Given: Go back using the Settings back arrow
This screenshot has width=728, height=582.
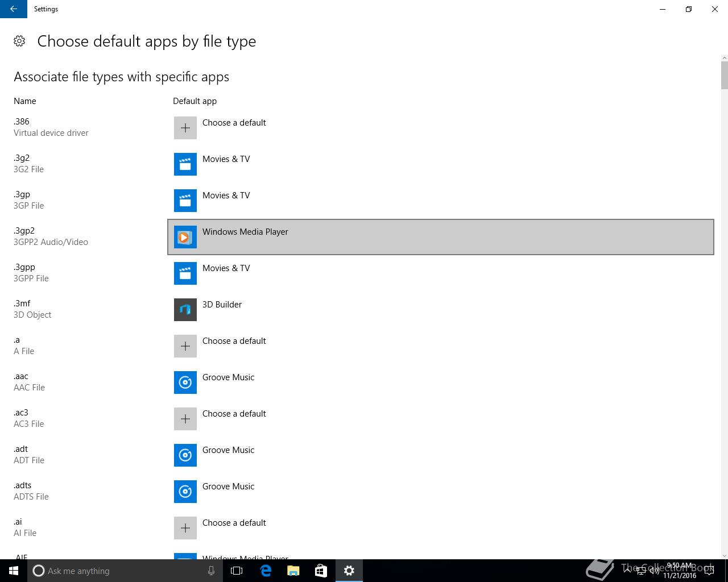Looking at the screenshot, I should point(14,9).
